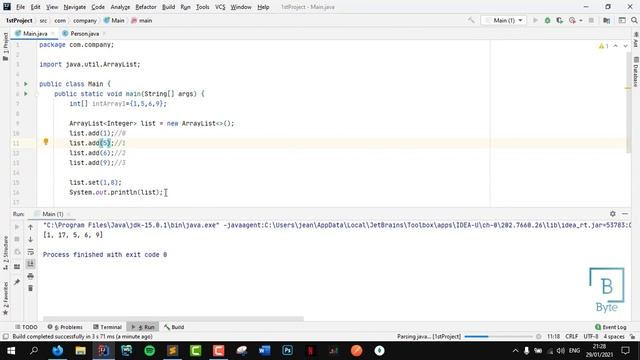Run the program with the green play icon

tap(535, 20)
